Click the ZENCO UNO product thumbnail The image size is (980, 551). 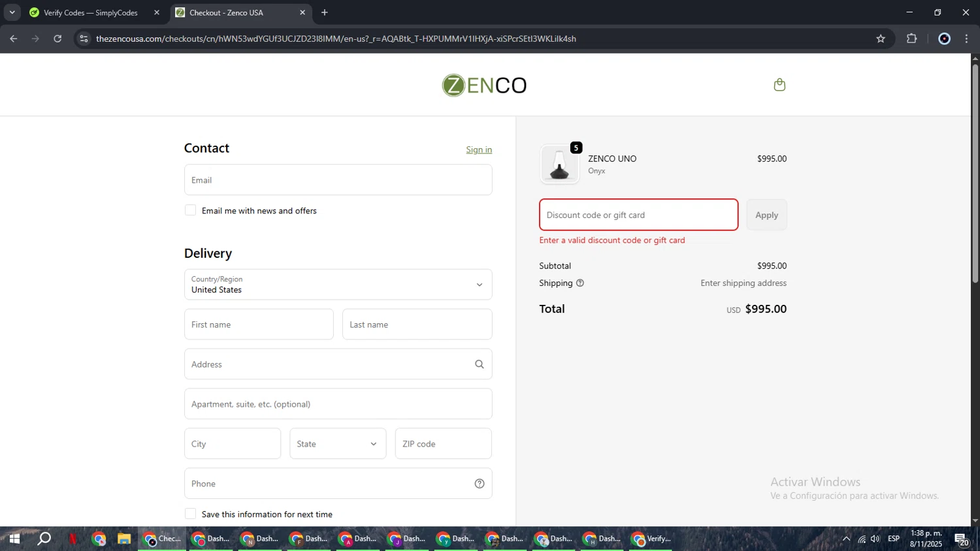(560, 164)
